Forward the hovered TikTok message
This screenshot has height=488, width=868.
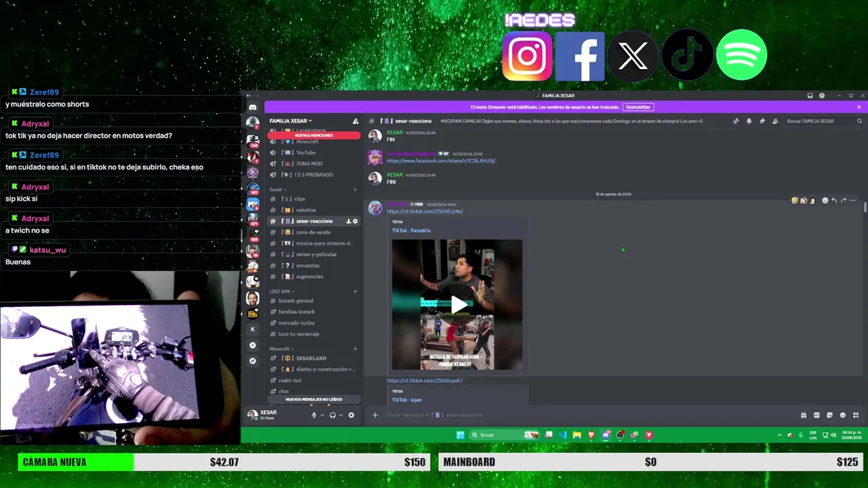coord(844,201)
